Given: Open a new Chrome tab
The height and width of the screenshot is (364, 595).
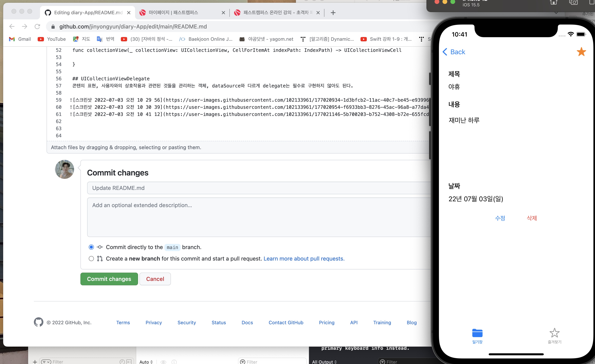Looking at the screenshot, I should pyautogui.click(x=333, y=12).
